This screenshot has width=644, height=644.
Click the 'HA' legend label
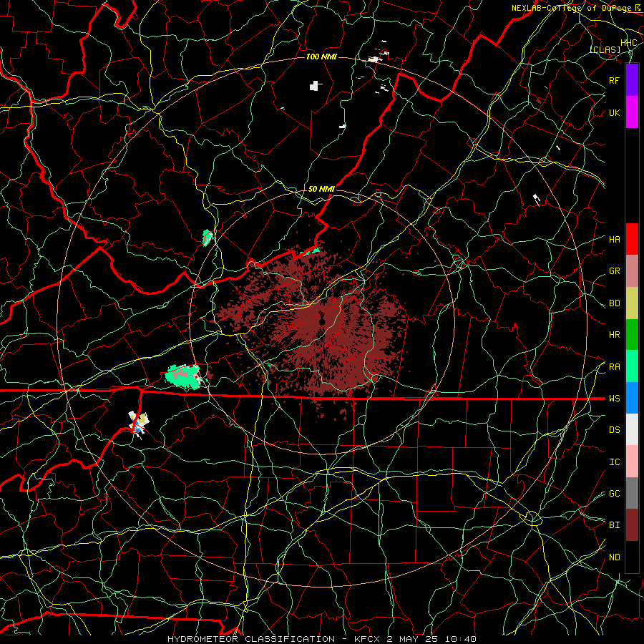(615, 240)
